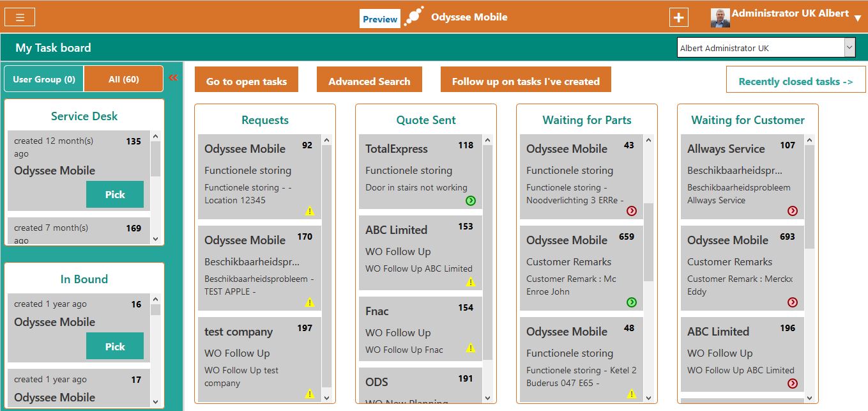Click red arrow icon on task 43
Image resolution: width=868 pixels, height=411 pixels.
click(x=632, y=211)
